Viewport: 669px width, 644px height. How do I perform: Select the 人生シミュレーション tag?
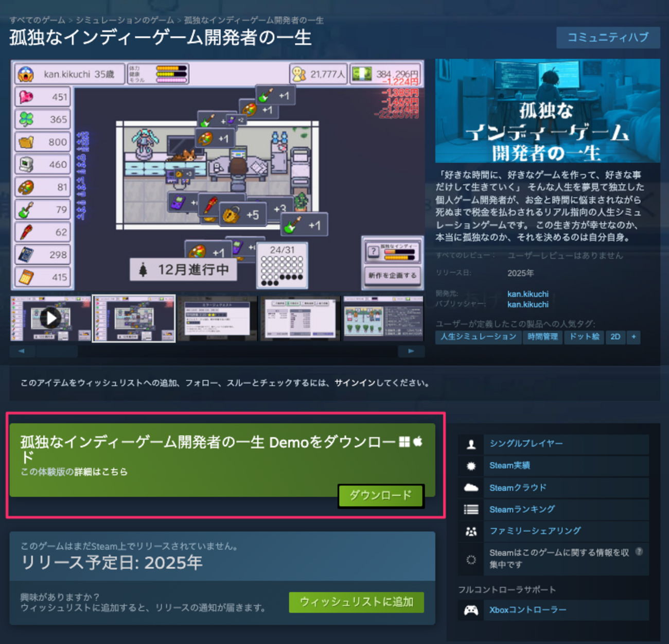point(478,337)
